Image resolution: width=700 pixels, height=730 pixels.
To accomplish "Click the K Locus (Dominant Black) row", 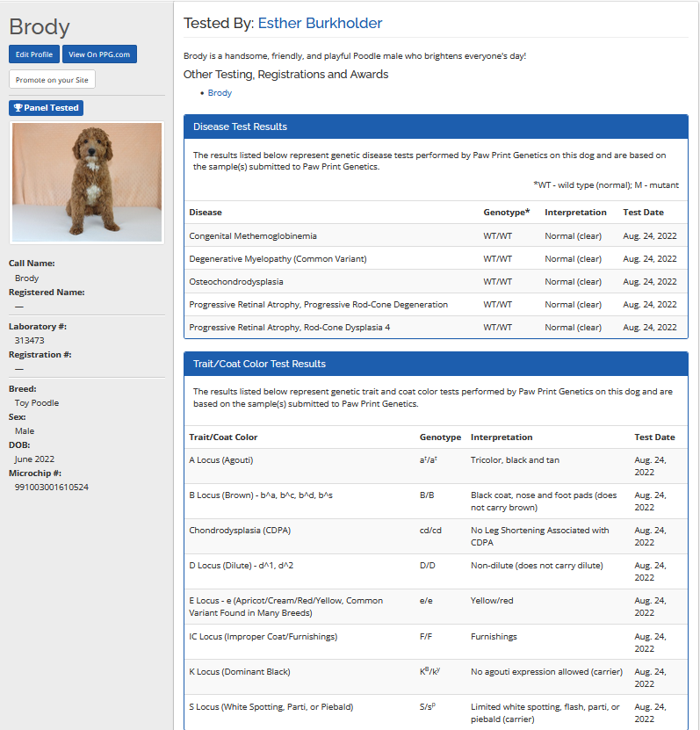I will (x=239, y=672).
